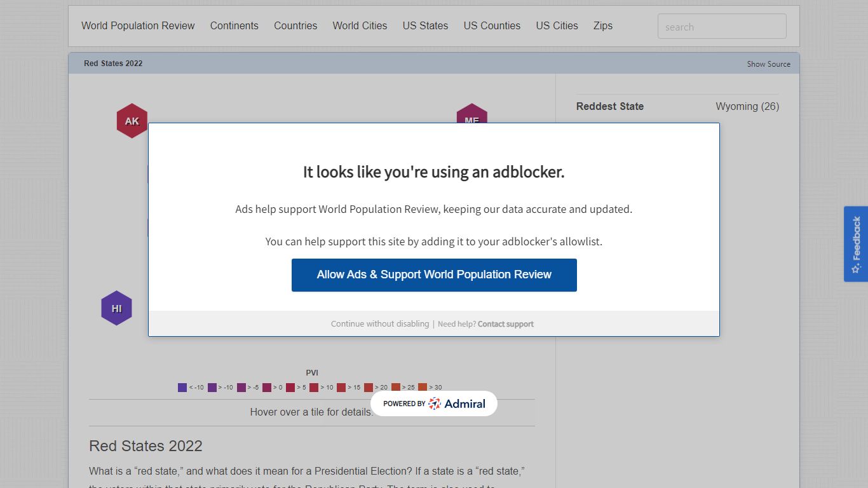This screenshot has width=868, height=488.
Task: Click the '> -5' PVI legend swatch
Action: pos(241,387)
